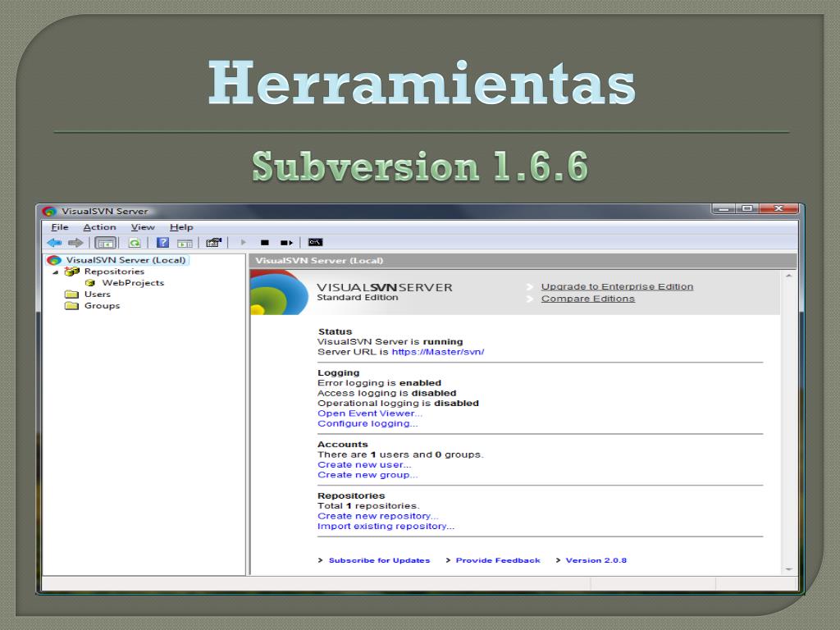
Task: Click the scroll up arrow in dashboard pane
Action: click(x=788, y=276)
